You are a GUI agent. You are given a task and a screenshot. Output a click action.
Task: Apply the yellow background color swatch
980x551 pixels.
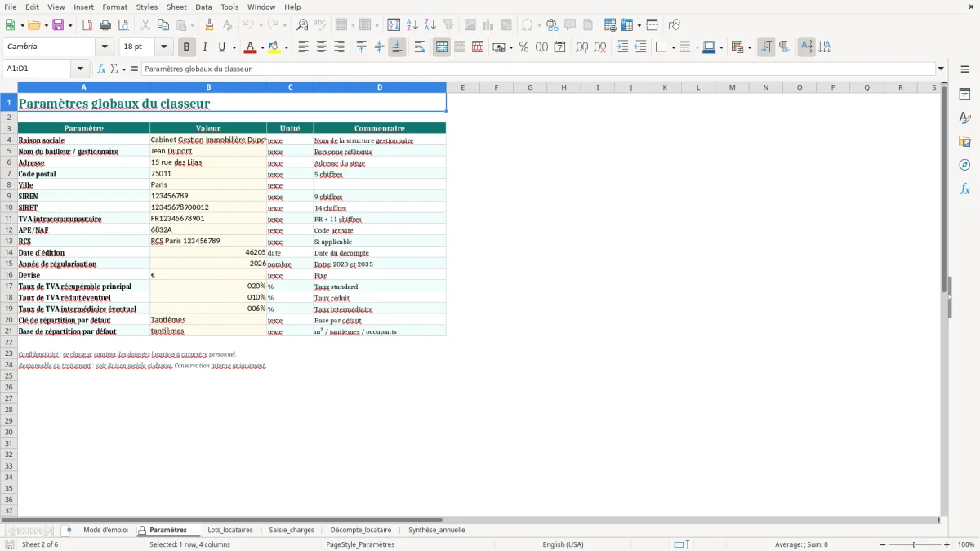[x=274, y=47]
